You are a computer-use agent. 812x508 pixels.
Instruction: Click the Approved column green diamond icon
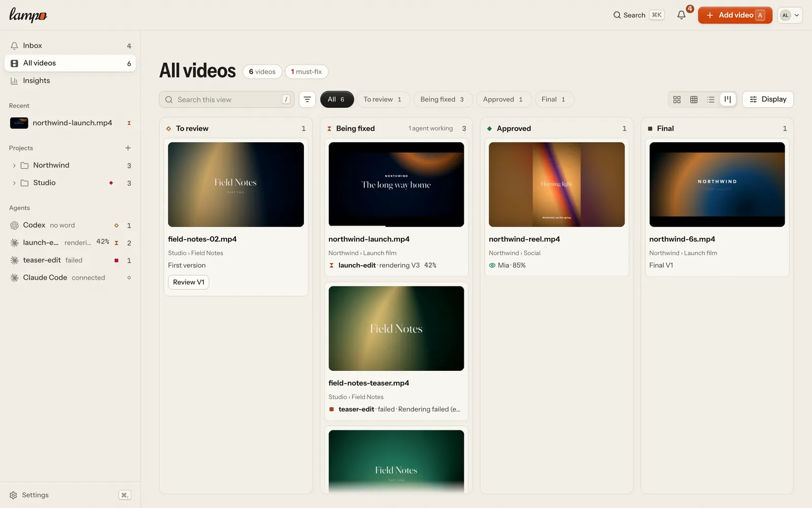click(490, 129)
